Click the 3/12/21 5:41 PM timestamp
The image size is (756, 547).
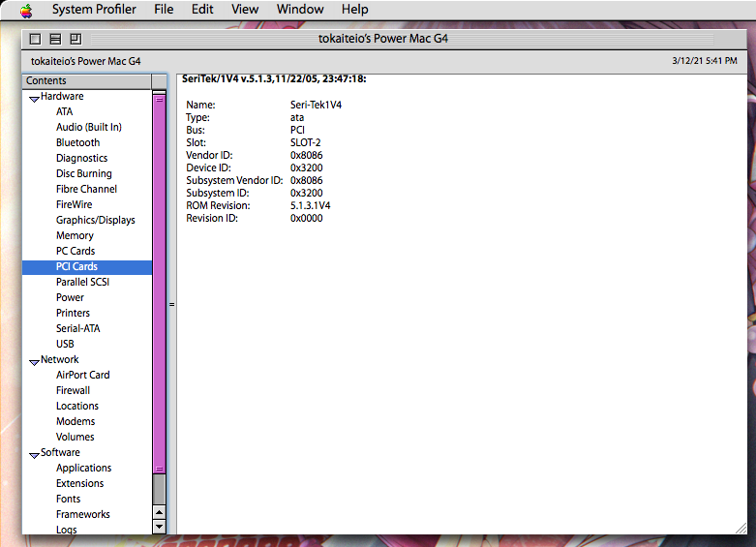pyautogui.click(x=705, y=61)
